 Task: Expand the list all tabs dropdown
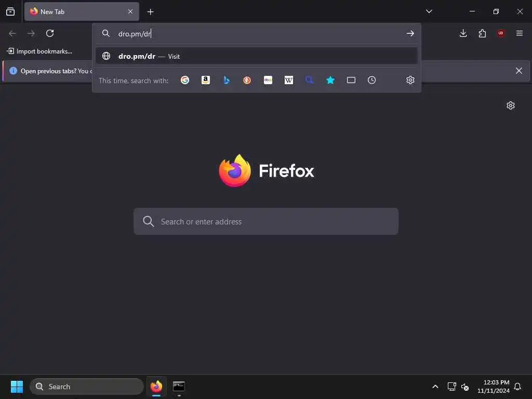click(x=429, y=11)
